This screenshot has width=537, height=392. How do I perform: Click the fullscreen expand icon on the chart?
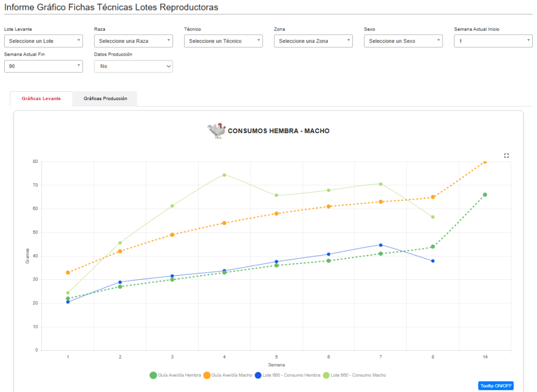pos(506,156)
